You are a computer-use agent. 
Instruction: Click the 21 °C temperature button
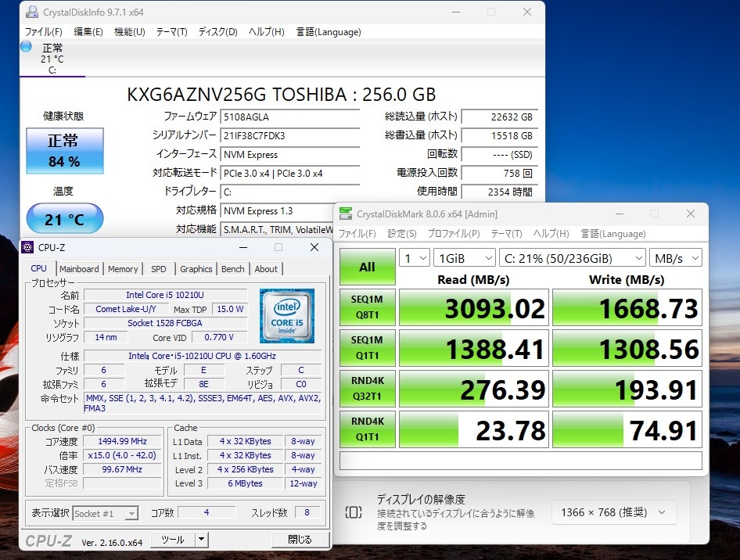(x=65, y=218)
